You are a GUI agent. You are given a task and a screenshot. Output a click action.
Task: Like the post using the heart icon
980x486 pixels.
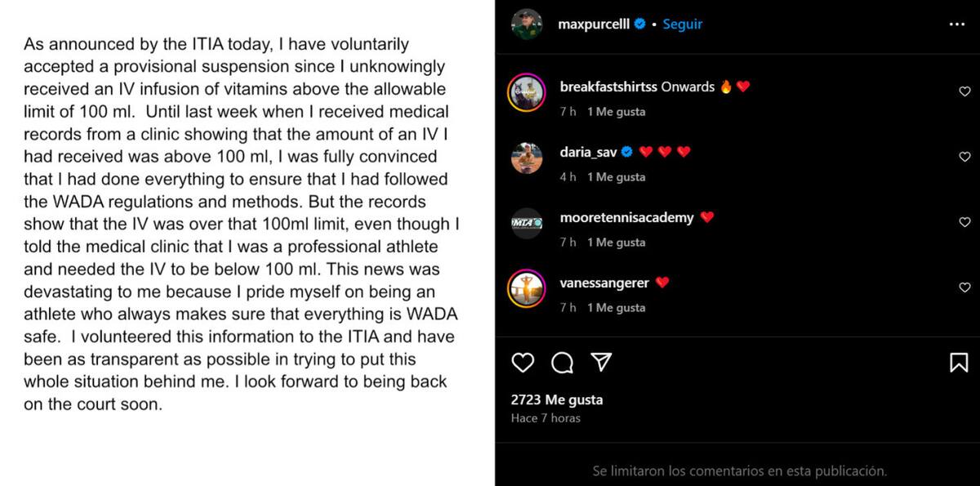tap(523, 362)
